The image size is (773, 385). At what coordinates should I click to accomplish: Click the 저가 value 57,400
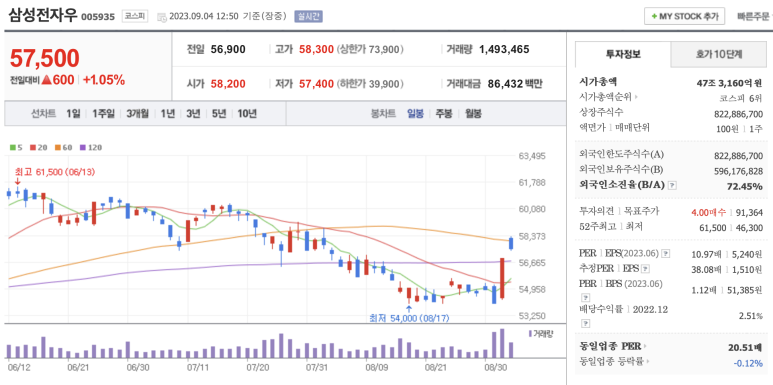point(316,84)
